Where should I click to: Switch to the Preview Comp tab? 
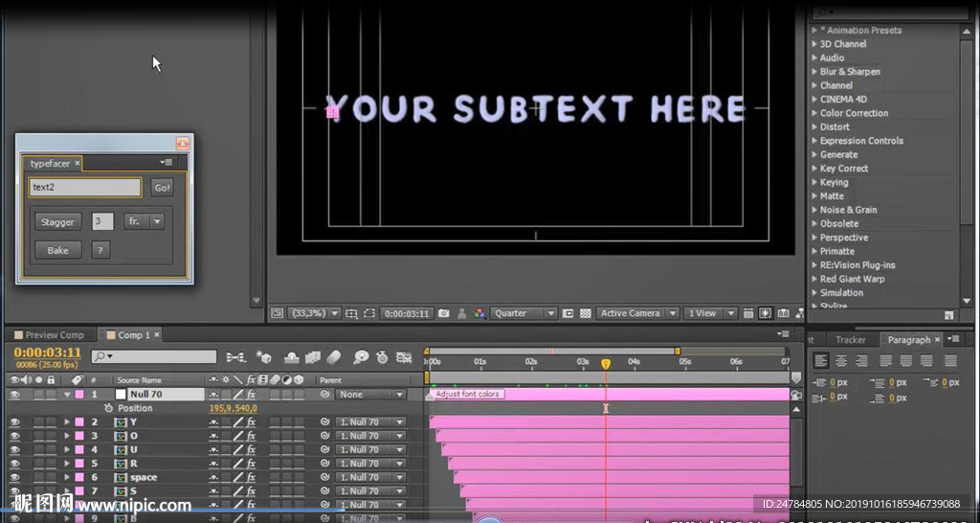tap(54, 335)
